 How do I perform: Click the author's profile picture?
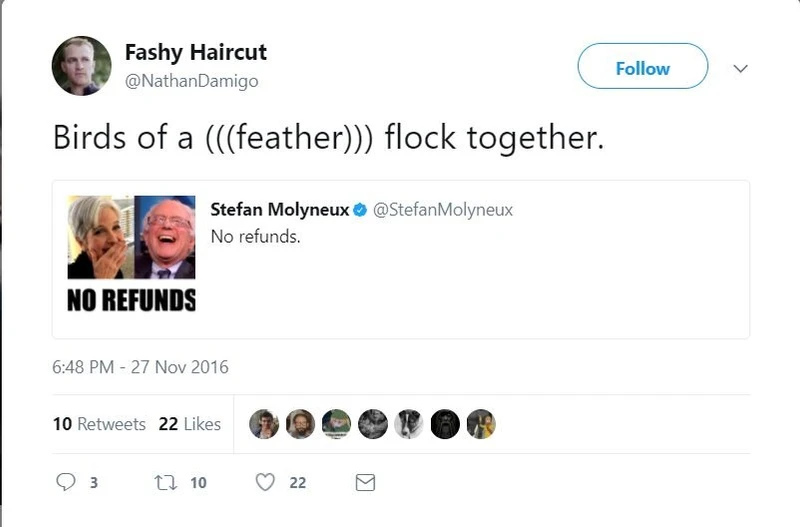pyautogui.click(x=81, y=66)
